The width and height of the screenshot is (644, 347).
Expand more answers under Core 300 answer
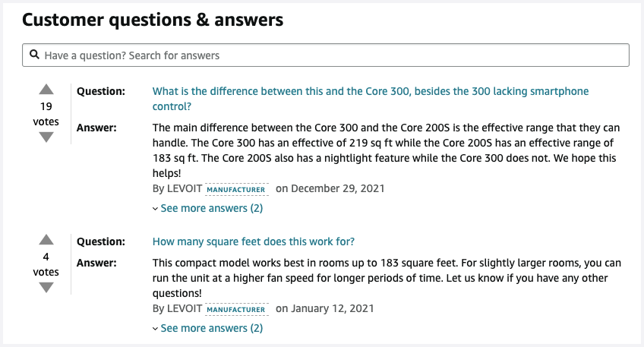tap(208, 208)
